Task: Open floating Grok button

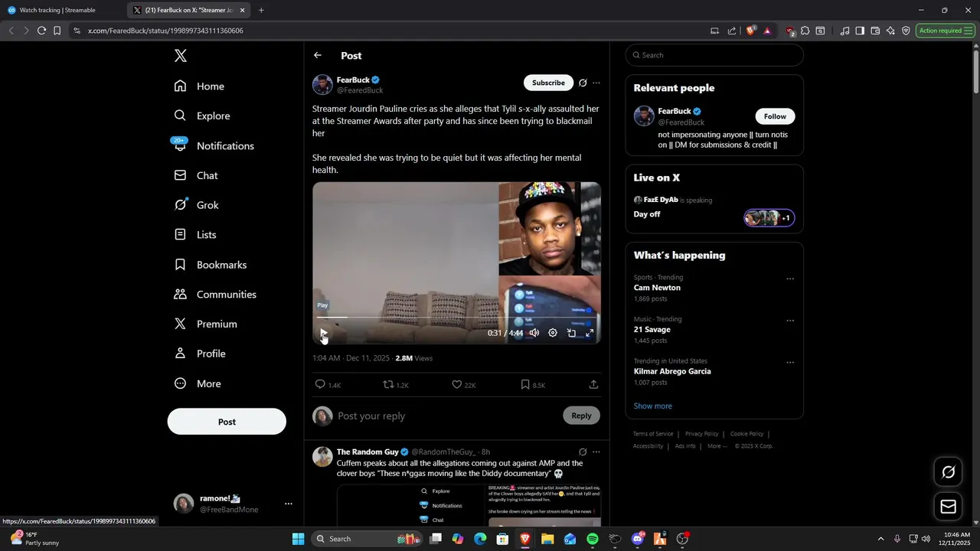Action: tap(948, 472)
